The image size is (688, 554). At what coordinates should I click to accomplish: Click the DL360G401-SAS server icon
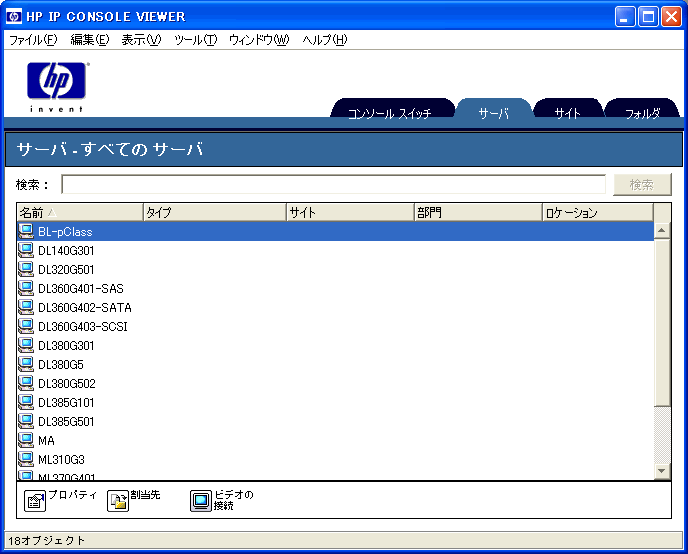26,289
